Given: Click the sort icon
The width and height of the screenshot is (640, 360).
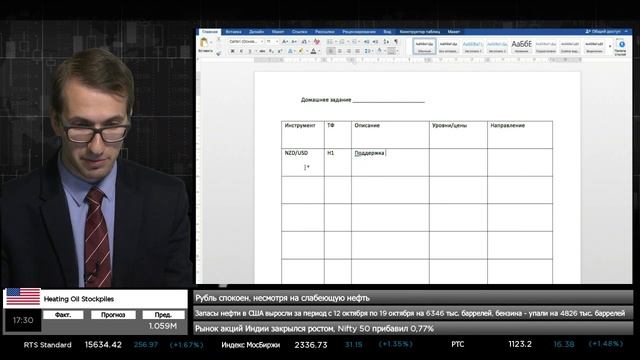Looking at the screenshot, I should click(386, 42).
